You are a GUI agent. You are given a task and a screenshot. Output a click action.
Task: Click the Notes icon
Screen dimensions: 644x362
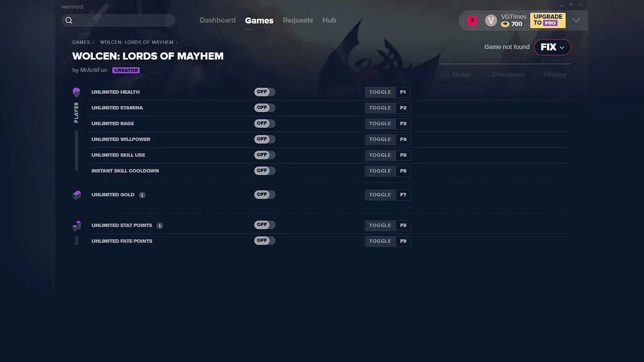(445, 75)
